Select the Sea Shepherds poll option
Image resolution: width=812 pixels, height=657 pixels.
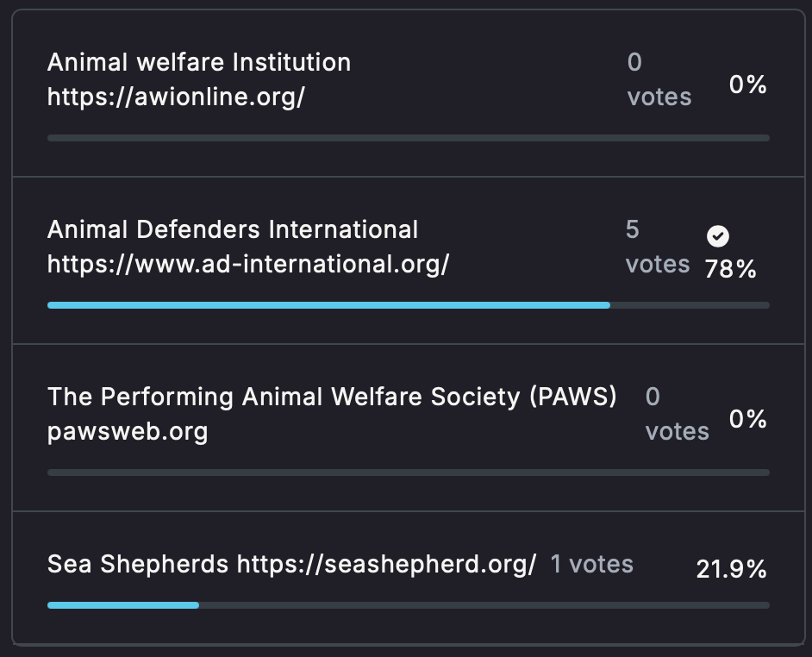409,578
